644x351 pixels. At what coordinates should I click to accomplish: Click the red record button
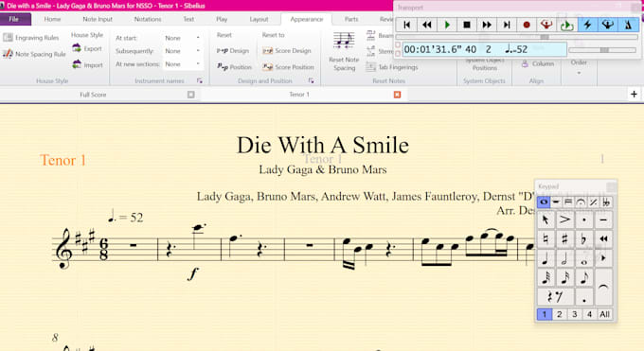click(x=527, y=25)
